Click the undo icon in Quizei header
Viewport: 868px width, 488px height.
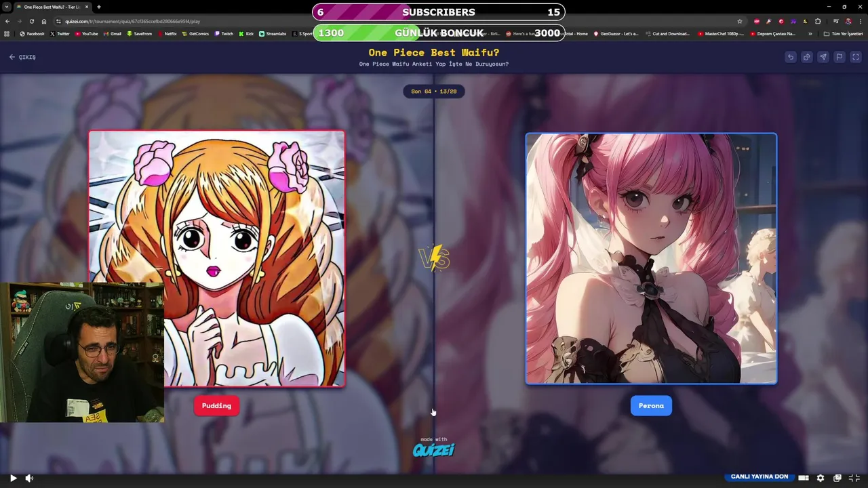coord(791,57)
